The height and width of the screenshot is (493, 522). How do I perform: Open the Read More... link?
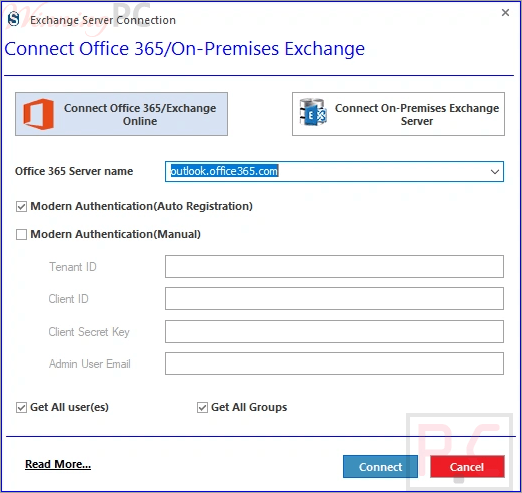[58, 464]
